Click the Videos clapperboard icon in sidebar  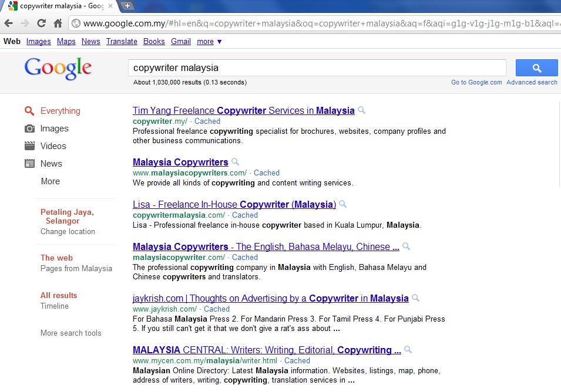pos(29,146)
